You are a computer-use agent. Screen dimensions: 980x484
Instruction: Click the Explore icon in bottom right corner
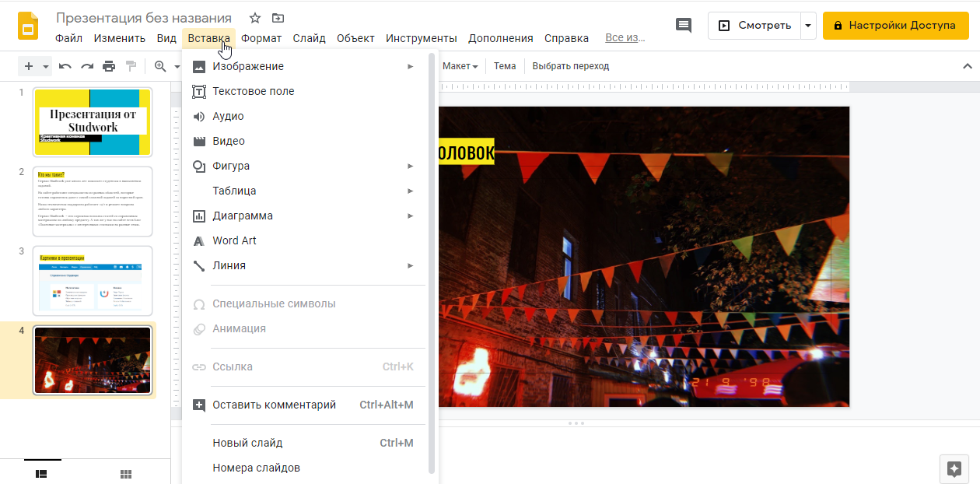click(x=954, y=468)
